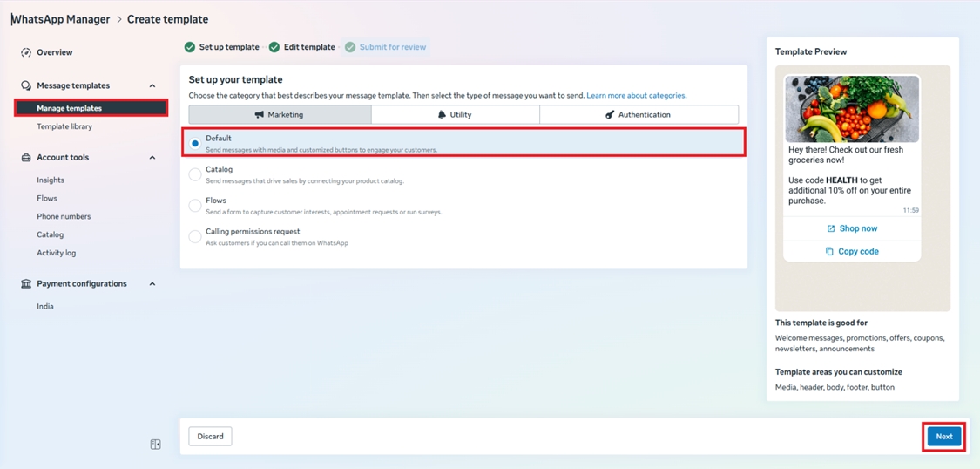
Task: Click the Copy code icon in preview
Action: (x=829, y=251)
